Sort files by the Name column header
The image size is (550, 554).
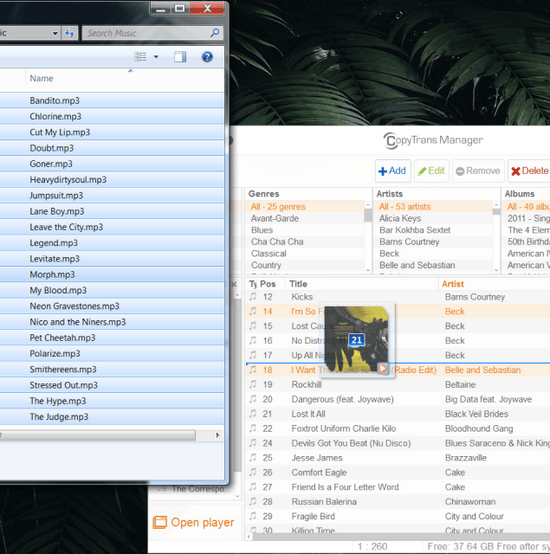41,78
